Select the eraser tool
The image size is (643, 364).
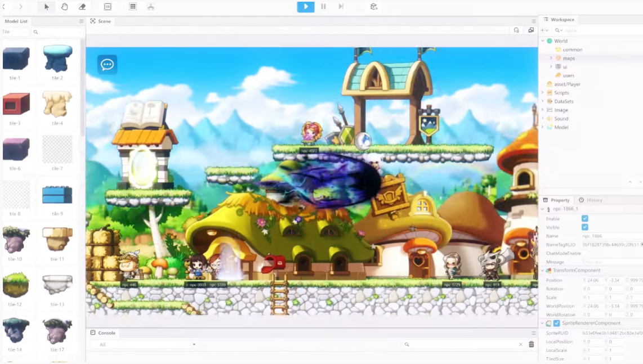point(82,7)
